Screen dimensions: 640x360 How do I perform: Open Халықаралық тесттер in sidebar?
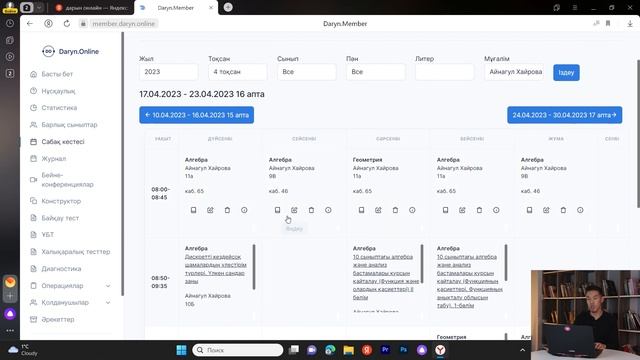click(x=76, y=252)
